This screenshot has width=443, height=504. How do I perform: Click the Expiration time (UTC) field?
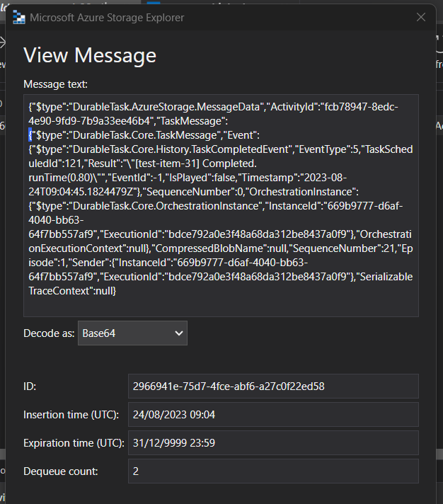273,443
